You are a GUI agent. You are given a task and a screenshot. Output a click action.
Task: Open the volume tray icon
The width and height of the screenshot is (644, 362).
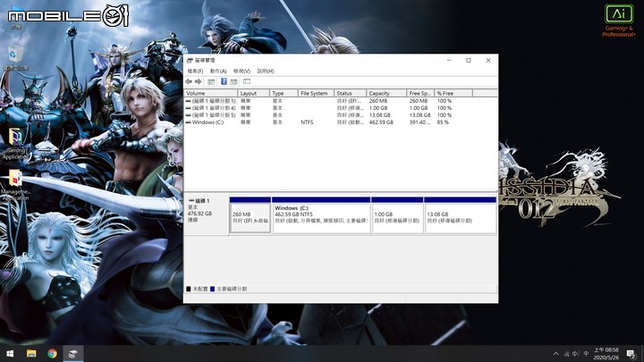576,353
